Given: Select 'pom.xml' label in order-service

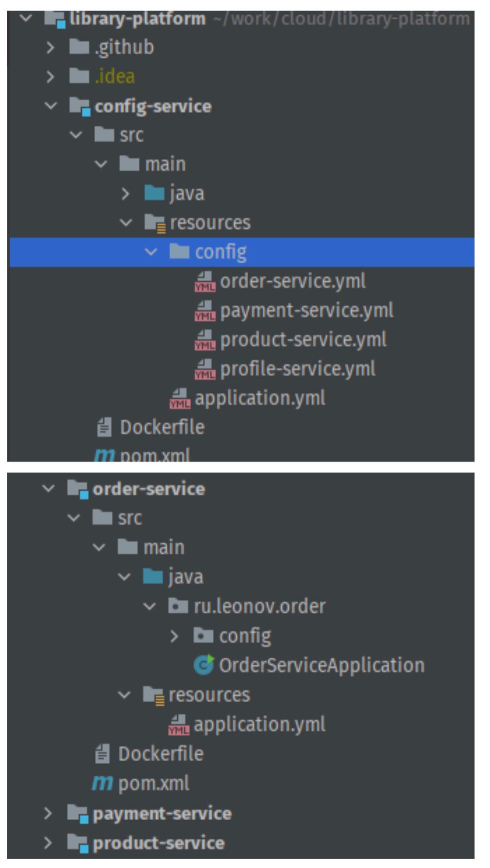Looking at the screenshot, I should 154,784.
